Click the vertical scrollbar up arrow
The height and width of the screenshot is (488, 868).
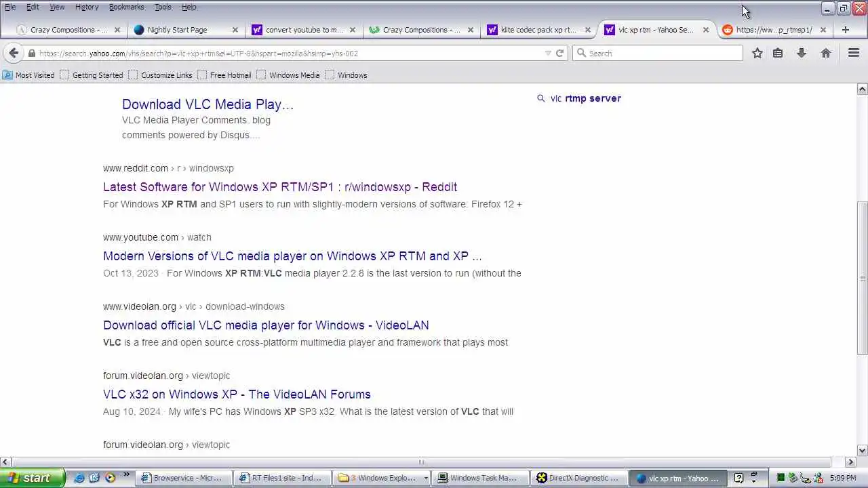pyautogui.click(x=863, y=89)
